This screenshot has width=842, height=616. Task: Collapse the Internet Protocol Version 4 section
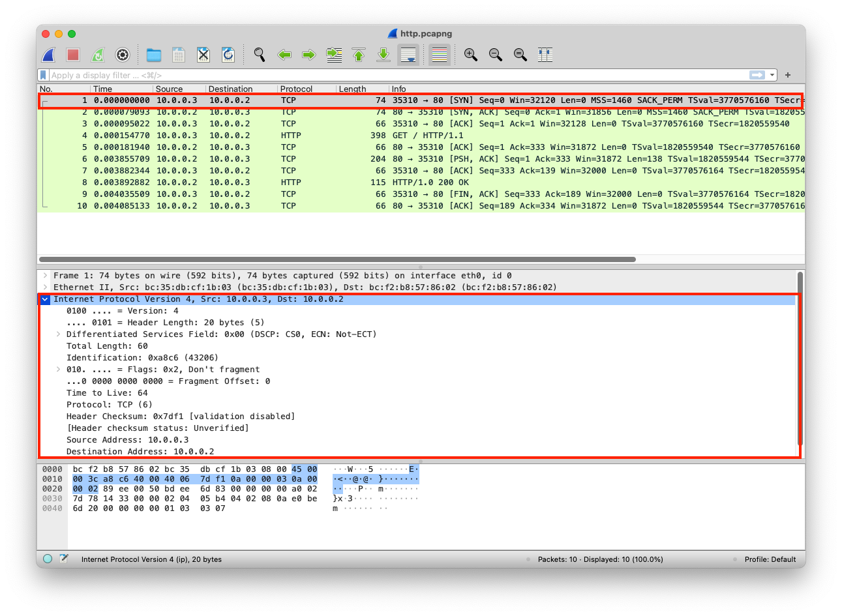click(44, 299)
